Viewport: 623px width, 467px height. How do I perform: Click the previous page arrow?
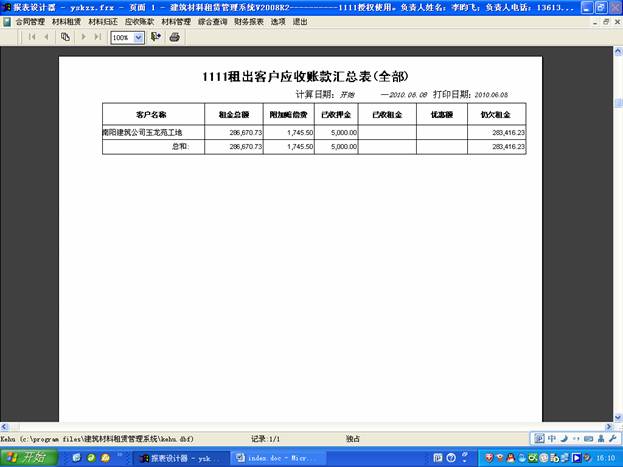click(x=46, y=37)
